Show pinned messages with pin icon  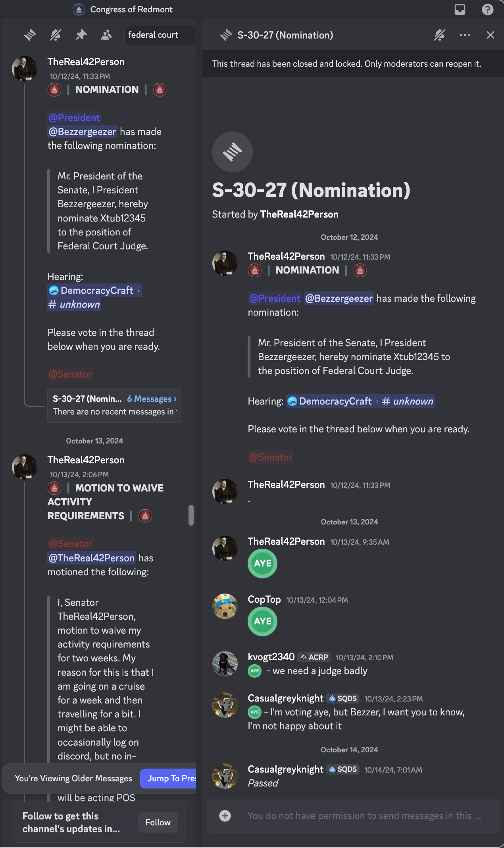pos(81,35)
